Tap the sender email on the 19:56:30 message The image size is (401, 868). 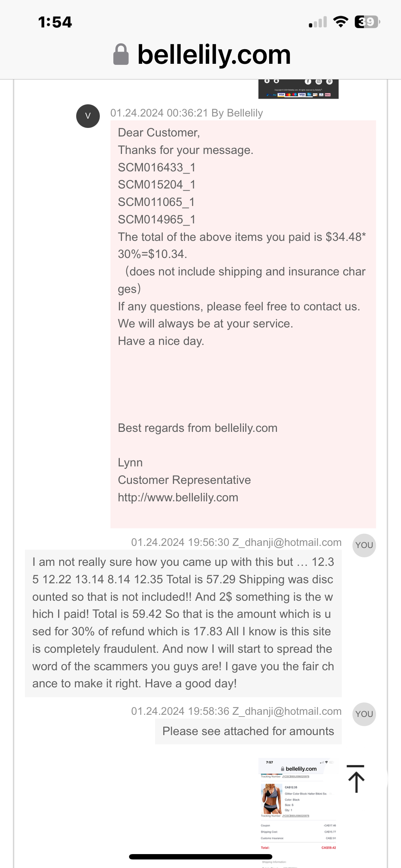[x=287, y=542]
